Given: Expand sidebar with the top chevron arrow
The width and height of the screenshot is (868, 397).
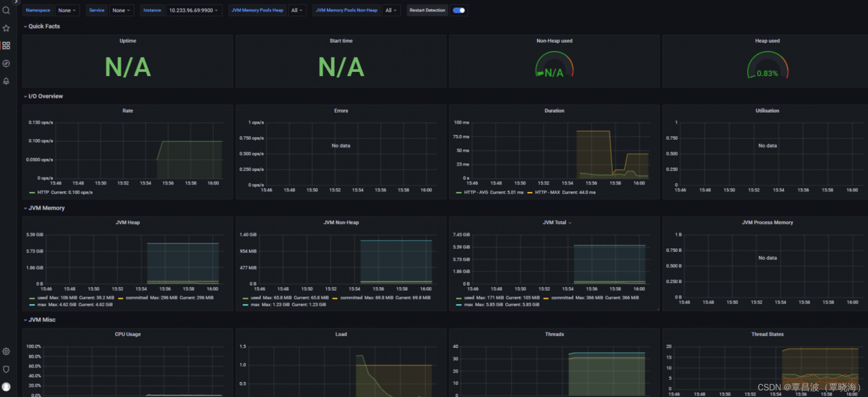Looking at the screenshot, I should (x=16, y=3).
